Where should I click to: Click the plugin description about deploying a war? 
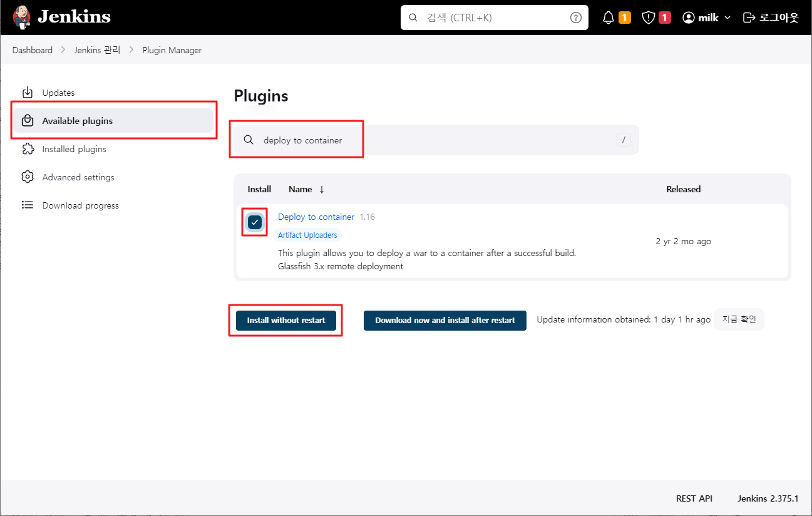(427, 254)
